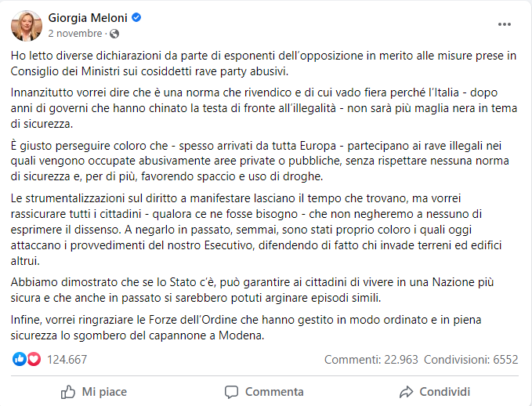This screenshot has height=406, width=532.
Task: Open the 124.667 reactions count
Action: pyautogui.click(x=67, y=359)
